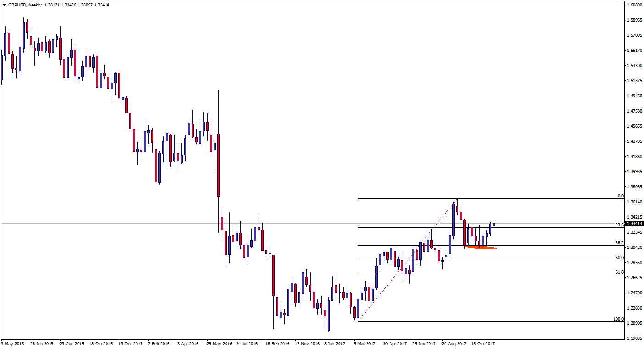The width and height of the screenshot is (644, 349).
Task: Select the 15 Oct 2017 date label
Action: pyautogui.click(x=483, y=343)
